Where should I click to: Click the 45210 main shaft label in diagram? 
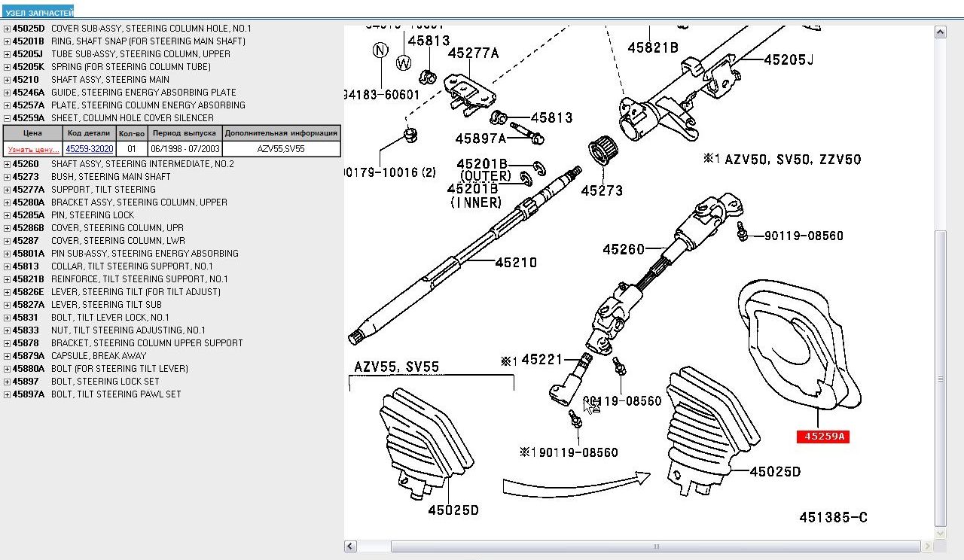click(x=516, y=263)
